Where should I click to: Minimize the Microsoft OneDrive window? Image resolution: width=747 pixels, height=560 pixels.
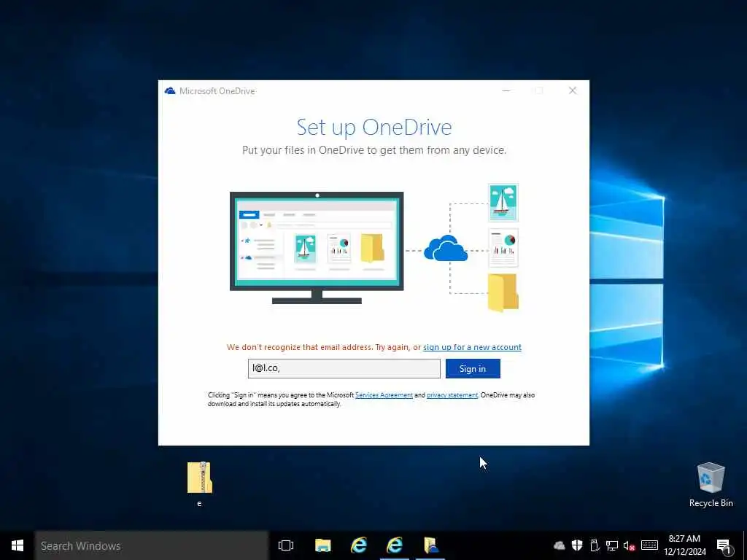(506, 90)
